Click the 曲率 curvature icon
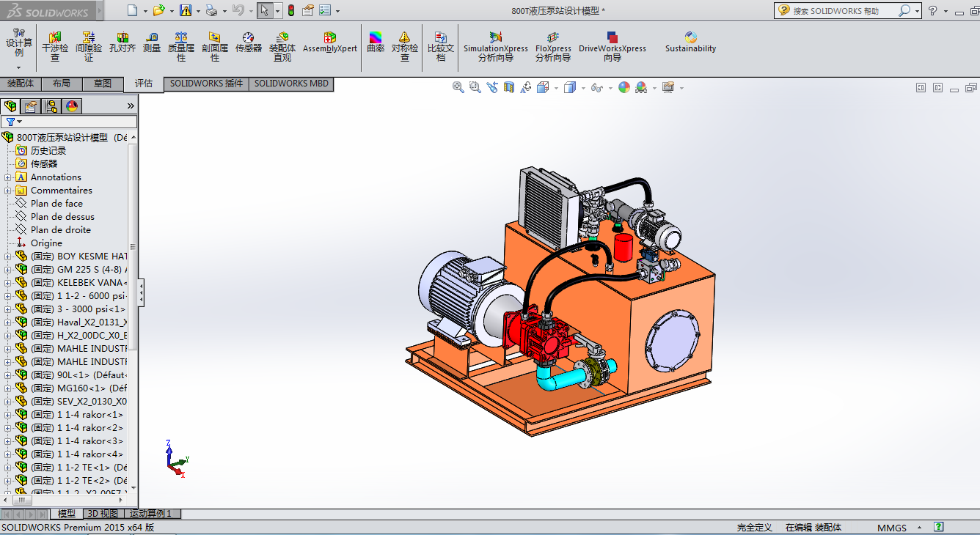Image resolution: width=980 pixels, height=535 pixels. click(x=376, y=43)
